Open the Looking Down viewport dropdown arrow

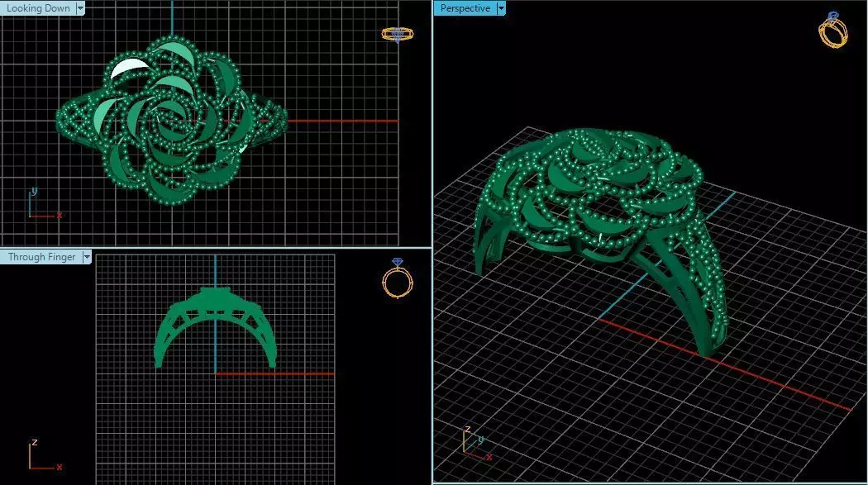pyautogui.click(x=80, y=8)
